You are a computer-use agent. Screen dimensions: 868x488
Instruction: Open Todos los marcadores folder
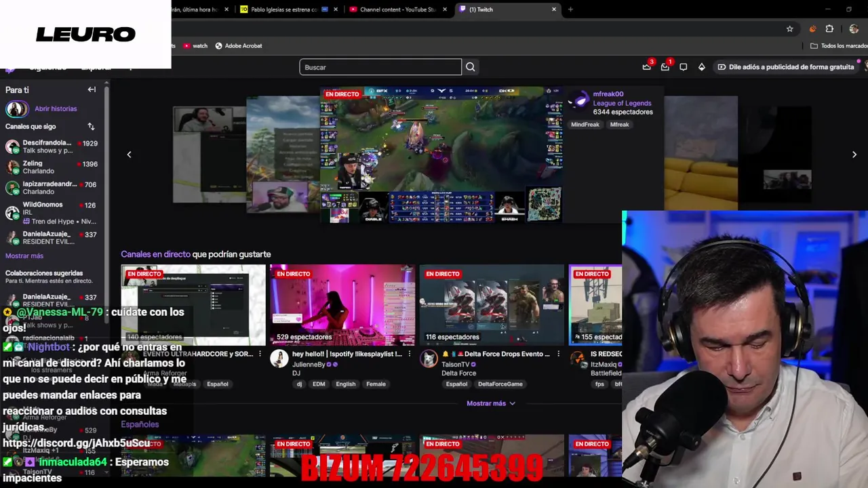pyautogui.click(x=839, y=46)
